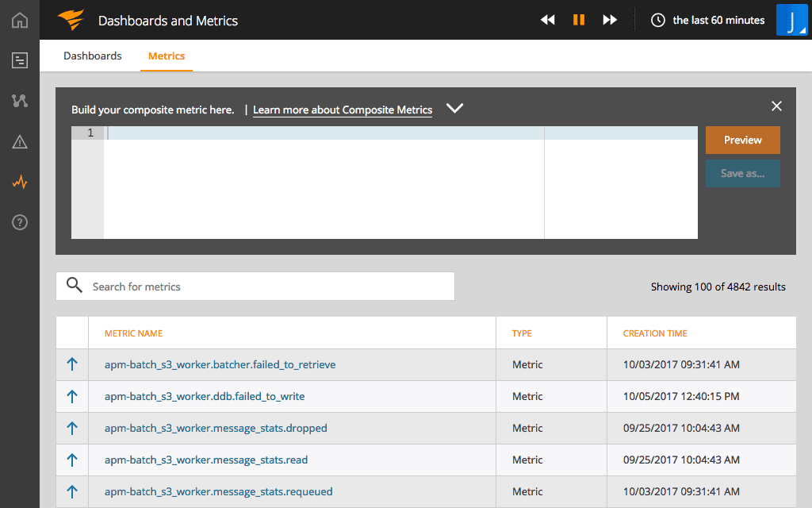Click Showing 100 of 4842 results text

click(x=718, y=287)
